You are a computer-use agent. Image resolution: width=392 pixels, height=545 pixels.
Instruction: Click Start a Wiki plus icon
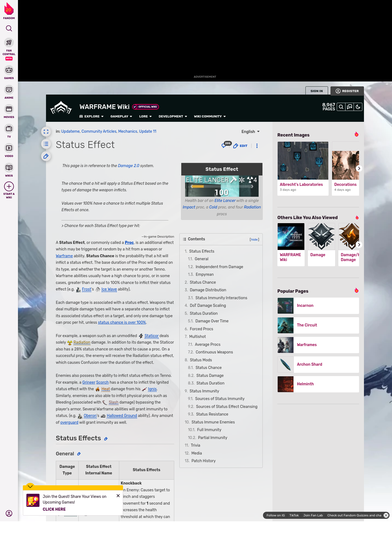pyautogui.click(x=9, y=187)
